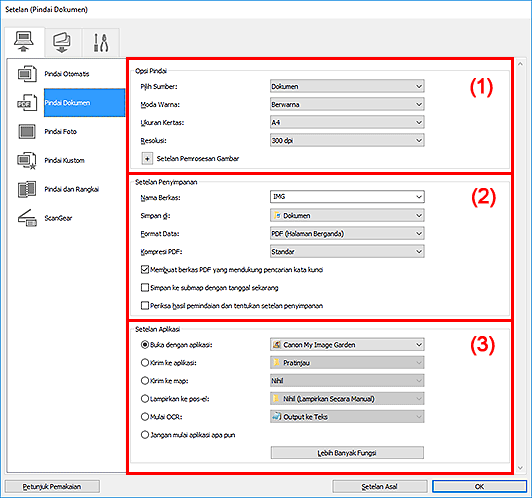Click the Pindai Dokumen PDF icon
The image size is (532, 498).
point(27,103)
